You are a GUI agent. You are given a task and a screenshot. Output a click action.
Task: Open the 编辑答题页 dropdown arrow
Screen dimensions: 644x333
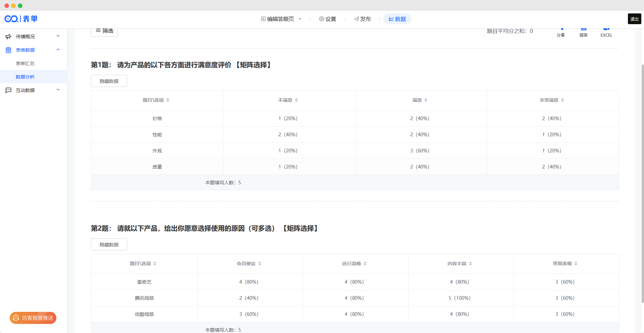[x=300, y=19]
